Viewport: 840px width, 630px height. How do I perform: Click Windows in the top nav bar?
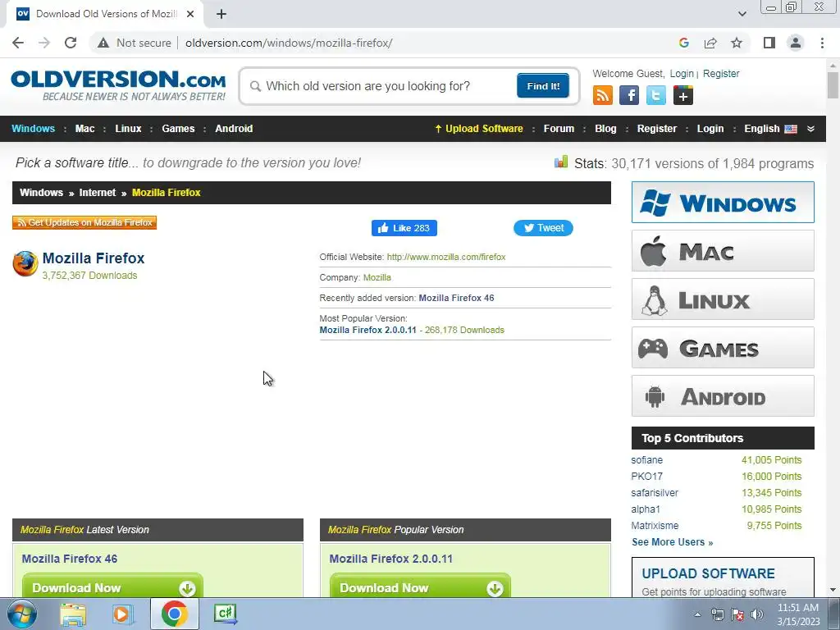[x=33, y=129]
